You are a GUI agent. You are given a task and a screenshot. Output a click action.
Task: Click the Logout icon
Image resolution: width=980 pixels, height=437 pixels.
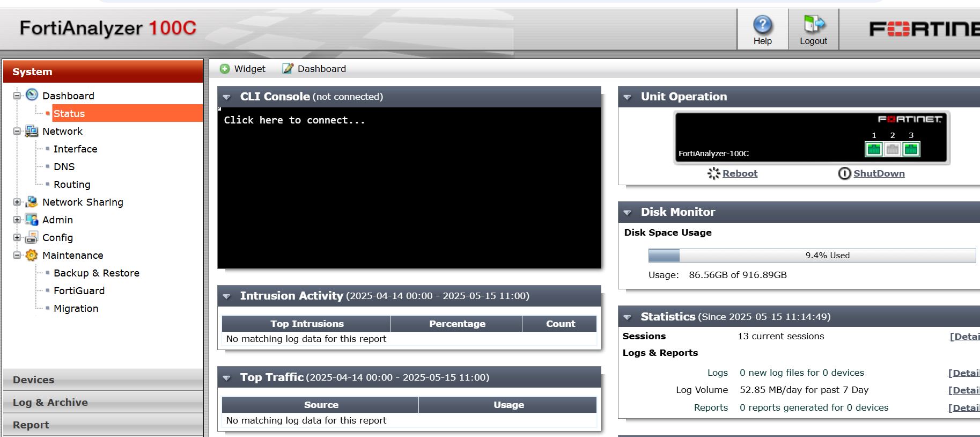[813, 24]
